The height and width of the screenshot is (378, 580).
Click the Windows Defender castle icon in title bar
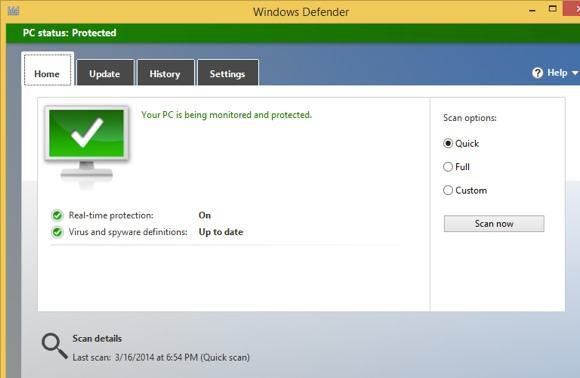click(x=13, y=11)
